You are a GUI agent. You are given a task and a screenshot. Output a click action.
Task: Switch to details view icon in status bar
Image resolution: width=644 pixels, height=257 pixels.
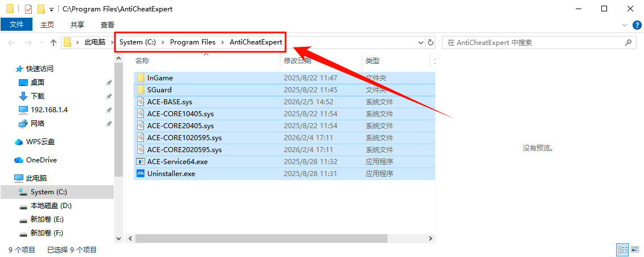point(622,250)
